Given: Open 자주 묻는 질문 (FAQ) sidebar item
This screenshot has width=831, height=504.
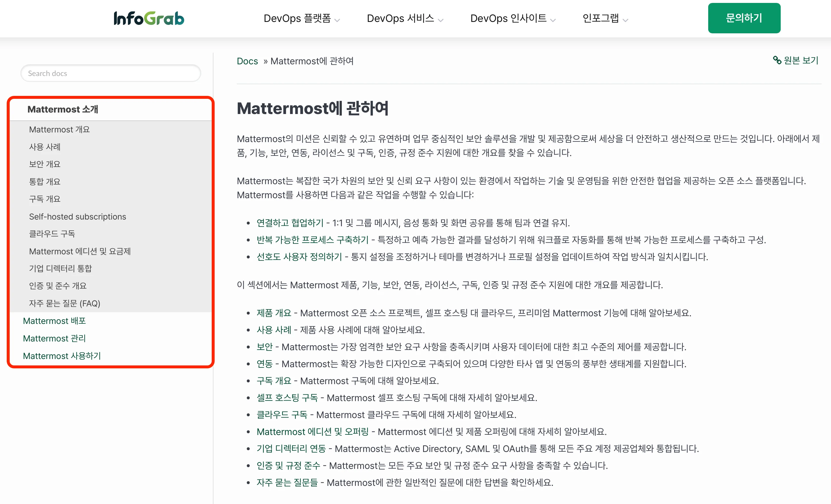Looking at the screenshot, I should click(x=64, y=303).
